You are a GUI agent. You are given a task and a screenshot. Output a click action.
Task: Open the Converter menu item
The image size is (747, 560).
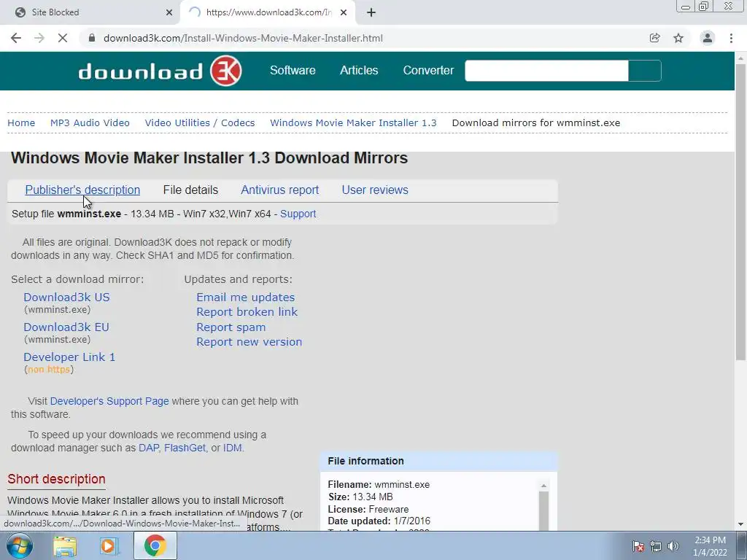[x=428, y=71]
